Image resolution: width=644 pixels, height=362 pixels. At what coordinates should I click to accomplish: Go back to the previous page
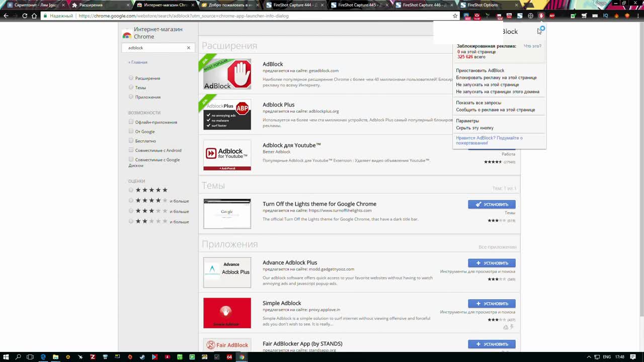tap(6, 16)
